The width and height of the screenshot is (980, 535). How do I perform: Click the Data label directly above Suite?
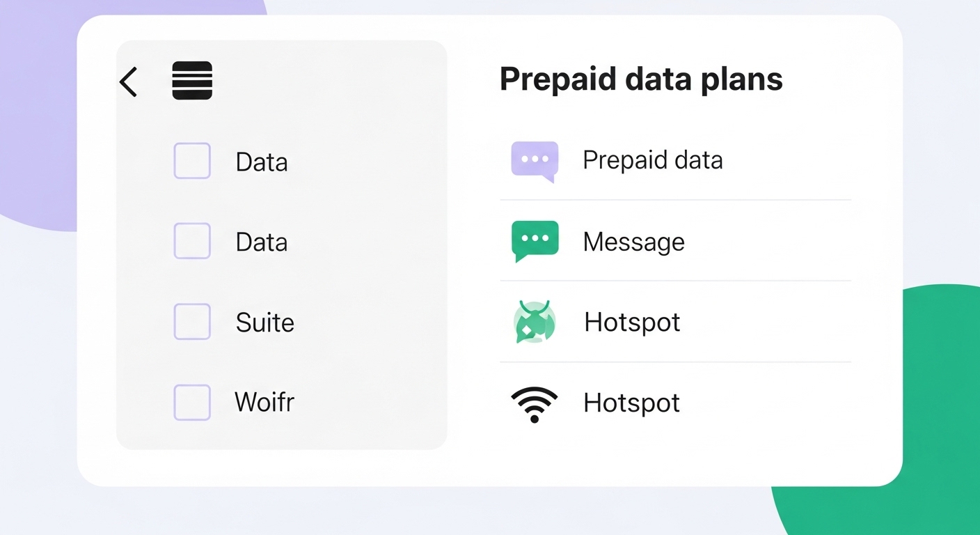262,242
